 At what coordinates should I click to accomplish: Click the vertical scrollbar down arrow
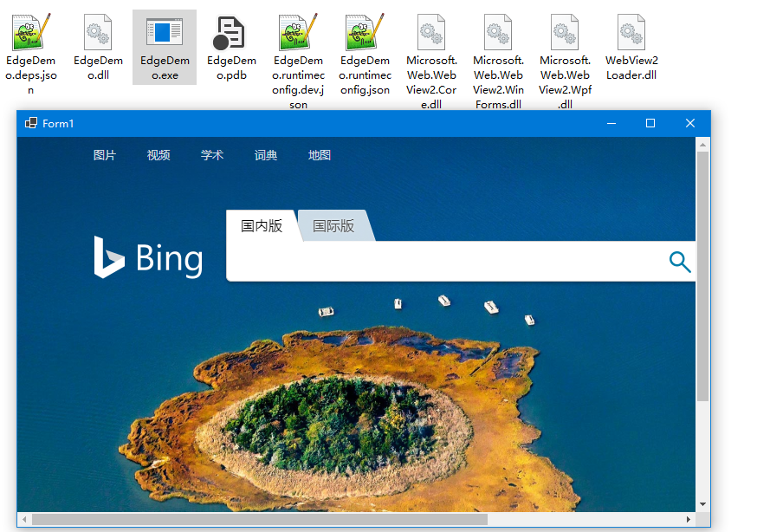point(702,503)
